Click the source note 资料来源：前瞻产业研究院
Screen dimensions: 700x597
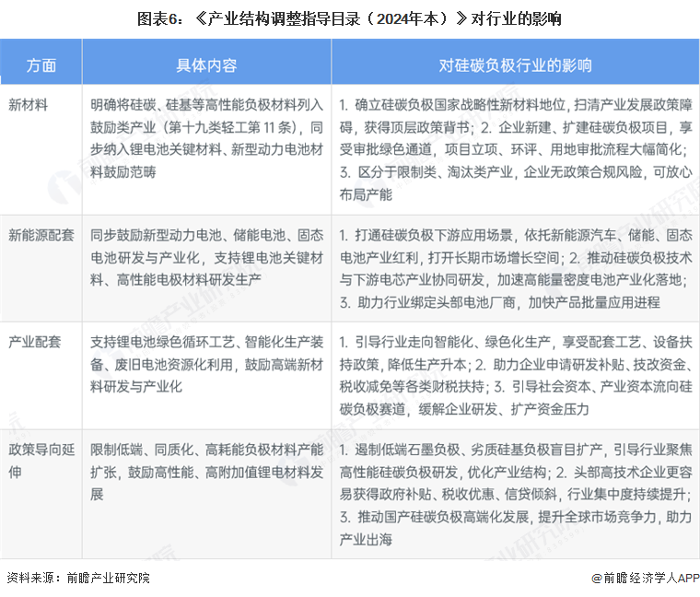pyautogui.click(x=78, y=578)
